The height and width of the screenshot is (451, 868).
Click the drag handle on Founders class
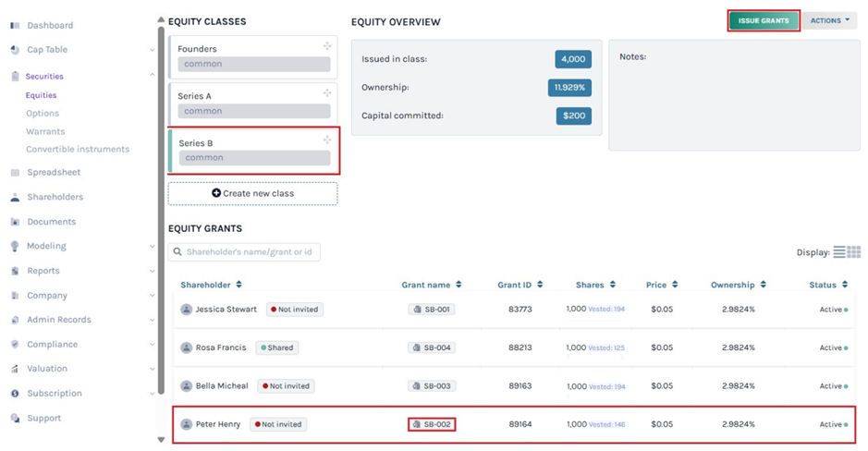click(x=327, y=46)
